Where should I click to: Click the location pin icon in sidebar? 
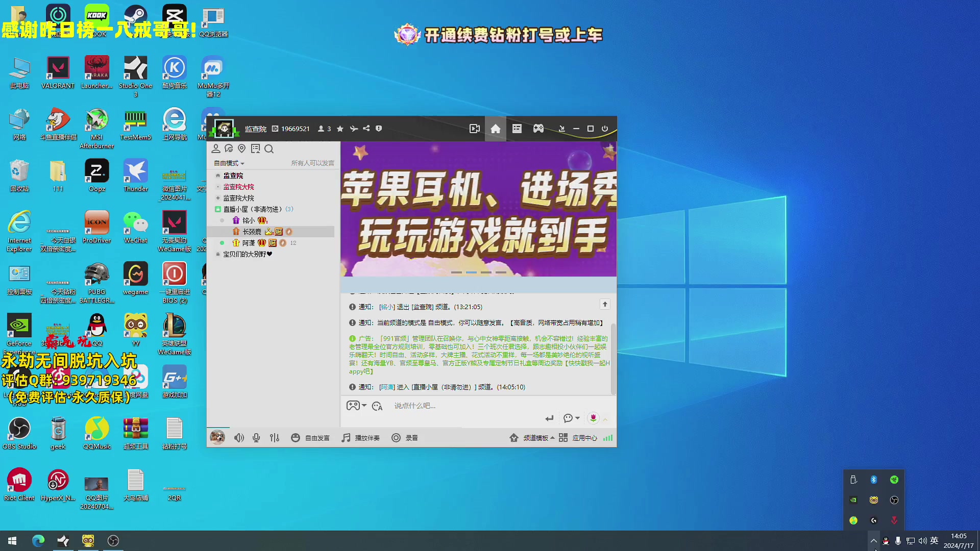pyautogui.click(x=242, y=149)
